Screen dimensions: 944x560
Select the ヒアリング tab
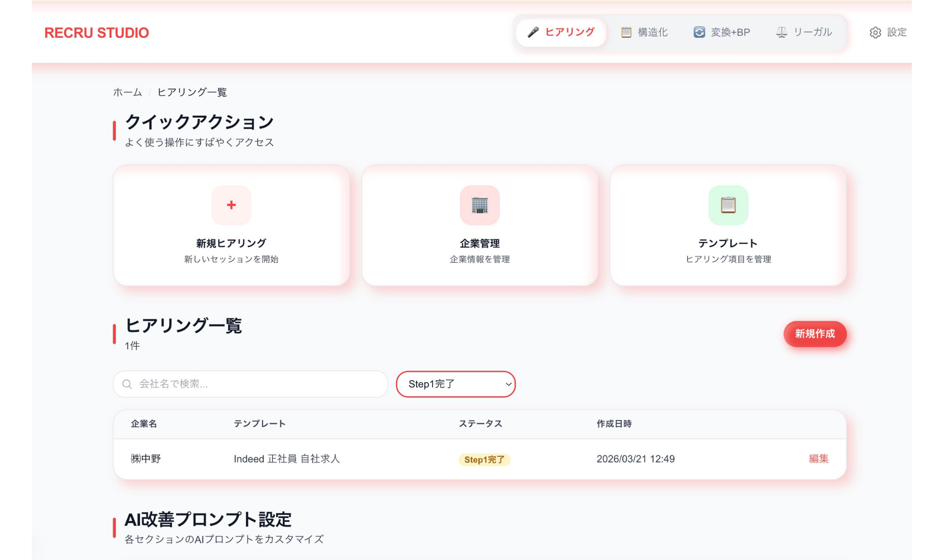[x=561, y=32]
